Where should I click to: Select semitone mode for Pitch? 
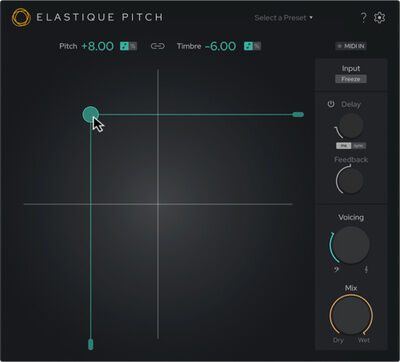click(x=124, y=46)
